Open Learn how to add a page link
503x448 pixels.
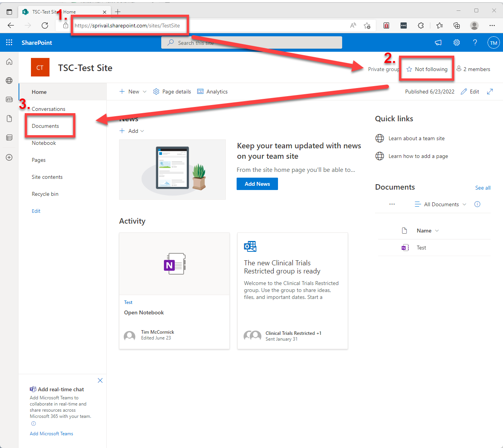click(x=418, y=156)
